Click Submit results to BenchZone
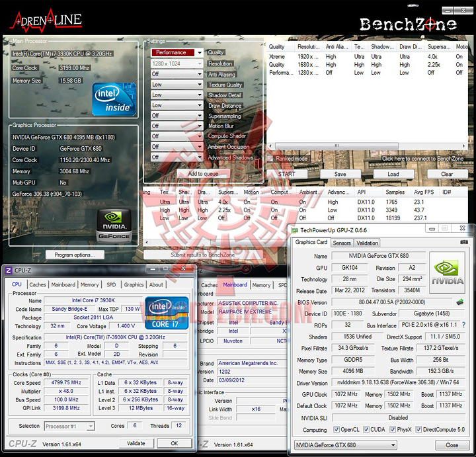Screen dimensions: 476x457 tap(203, 255)
